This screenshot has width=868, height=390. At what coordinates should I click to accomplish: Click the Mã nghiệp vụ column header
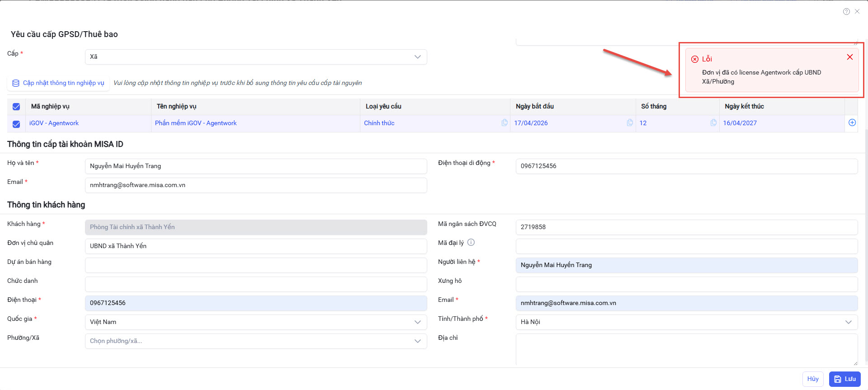coord(50,107)
